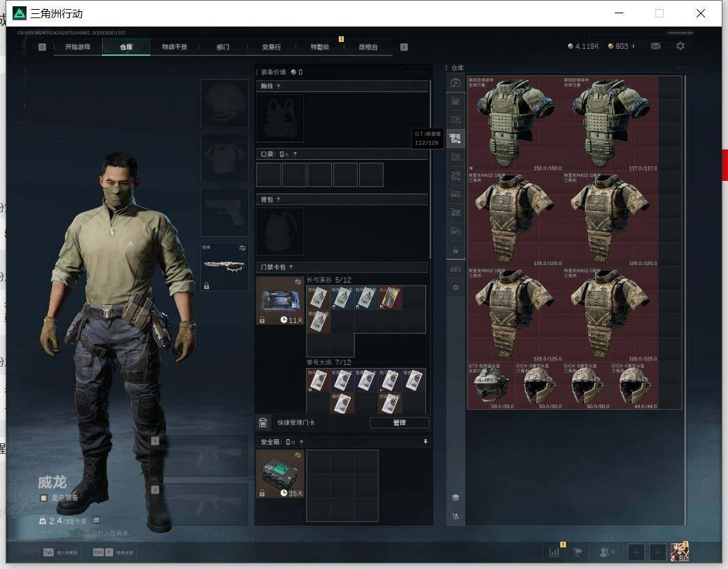
Task: Switch to the 特战干员 tab
Action: pos(175,47)
